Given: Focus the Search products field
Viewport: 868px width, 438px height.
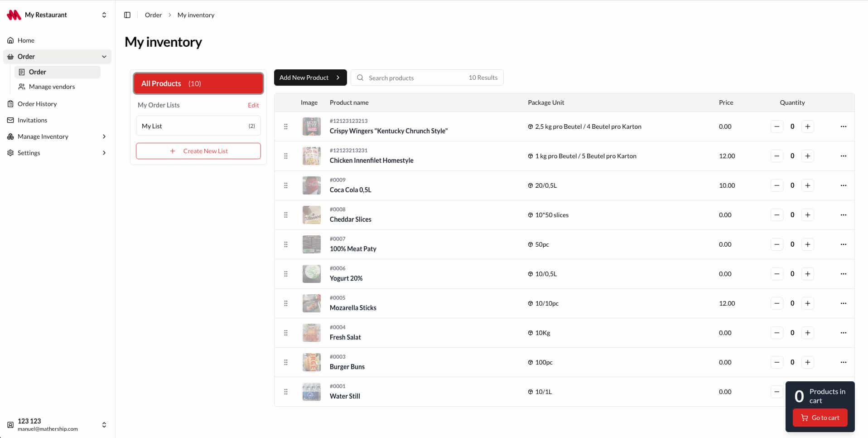Looking at the screenshot, I should [427, 78].
